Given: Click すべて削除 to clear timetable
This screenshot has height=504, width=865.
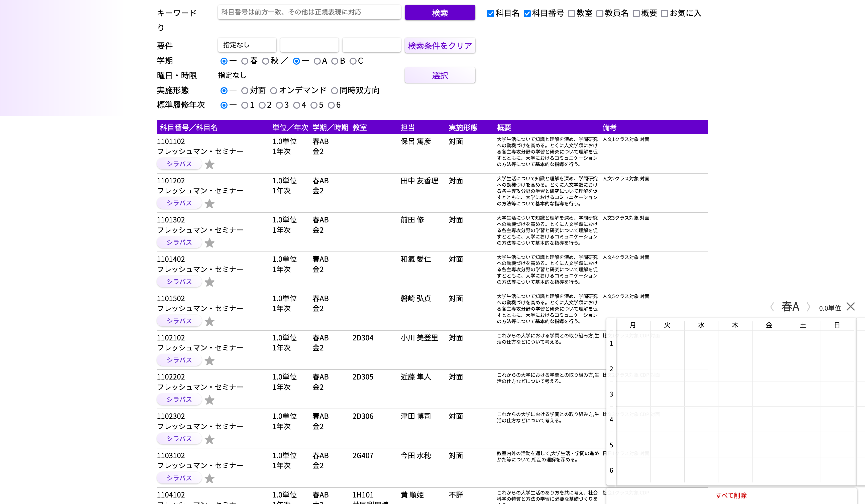Looking at the screenshot, I should tap(731, 495).
